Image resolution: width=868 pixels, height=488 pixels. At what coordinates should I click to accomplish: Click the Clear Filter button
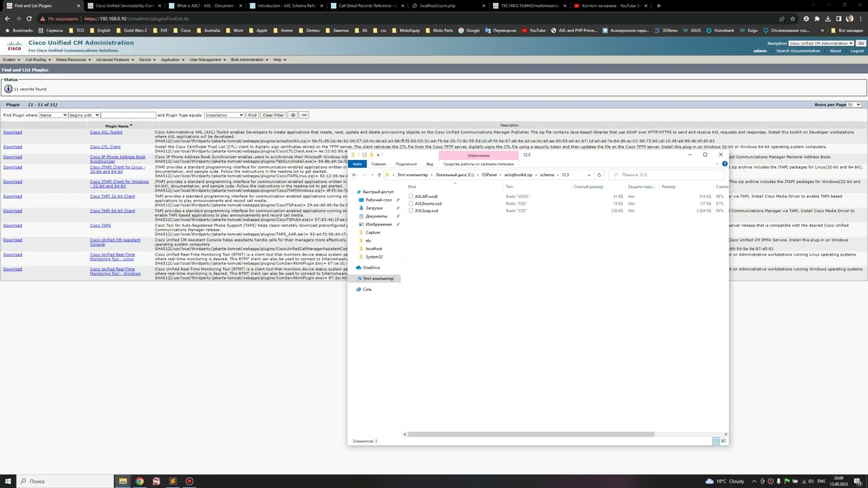[273, 115]
